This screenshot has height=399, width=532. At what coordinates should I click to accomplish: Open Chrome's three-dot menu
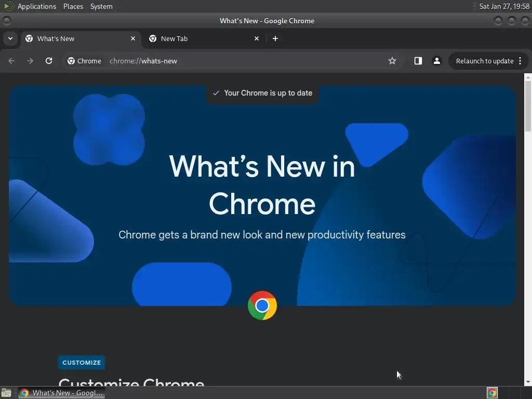520,61
